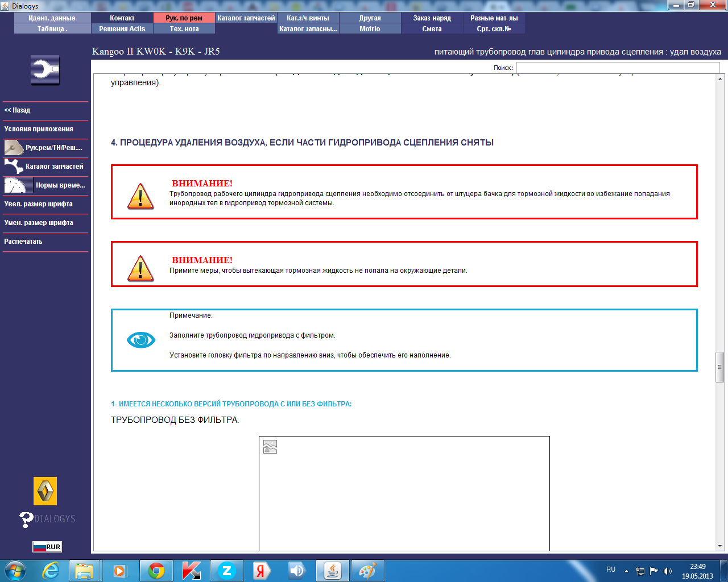Open the Кат.з/ч-винты tab
Screen dimensions: 728x582
[x=308, y=18]
